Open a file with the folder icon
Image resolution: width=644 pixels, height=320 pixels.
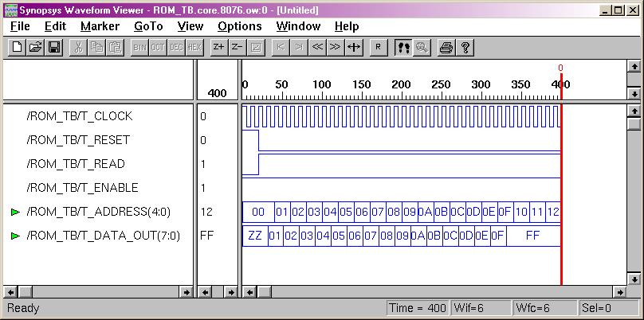point(35,47)
